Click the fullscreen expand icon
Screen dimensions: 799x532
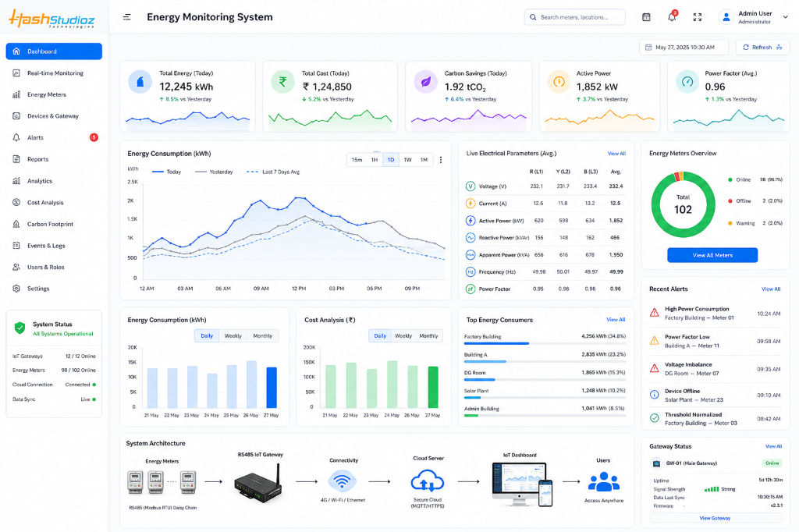tap(697, 17)
